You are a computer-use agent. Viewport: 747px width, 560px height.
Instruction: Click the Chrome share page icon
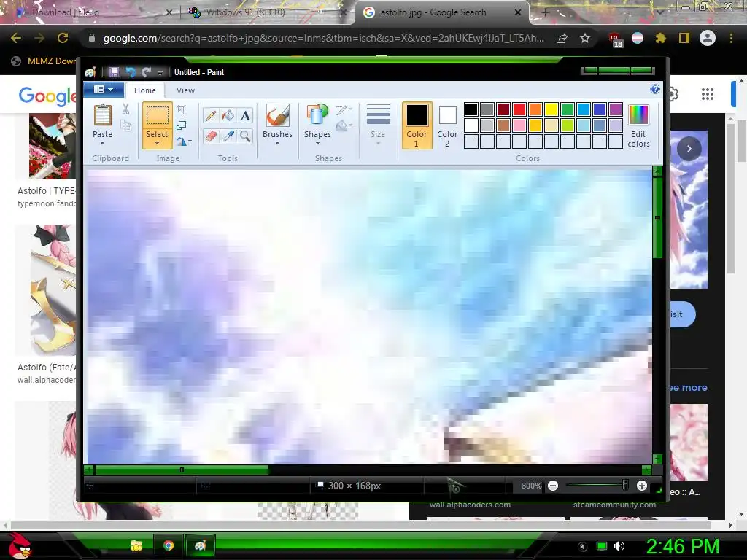click(x=562, y=38)
